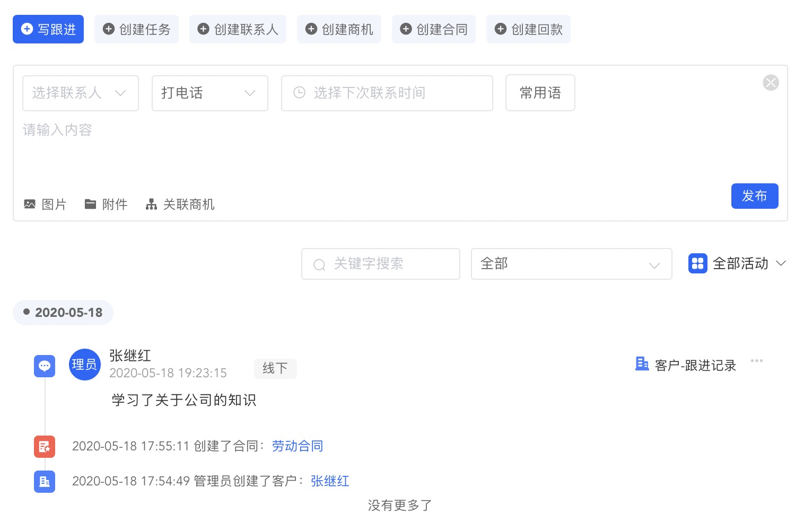The width and height of the screenshot is (804, 532).
Task: Focus the 关键字搜索 keyword search field
Action: [380, 264]
